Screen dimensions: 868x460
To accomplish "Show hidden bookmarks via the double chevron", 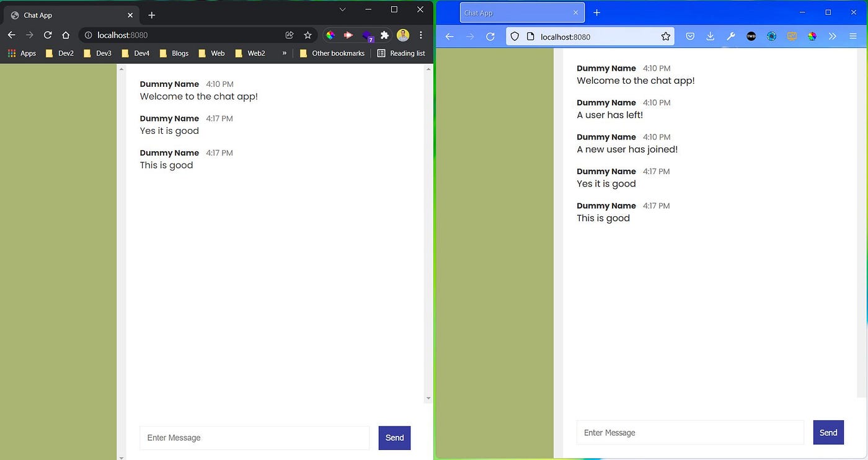I will 285,53.
